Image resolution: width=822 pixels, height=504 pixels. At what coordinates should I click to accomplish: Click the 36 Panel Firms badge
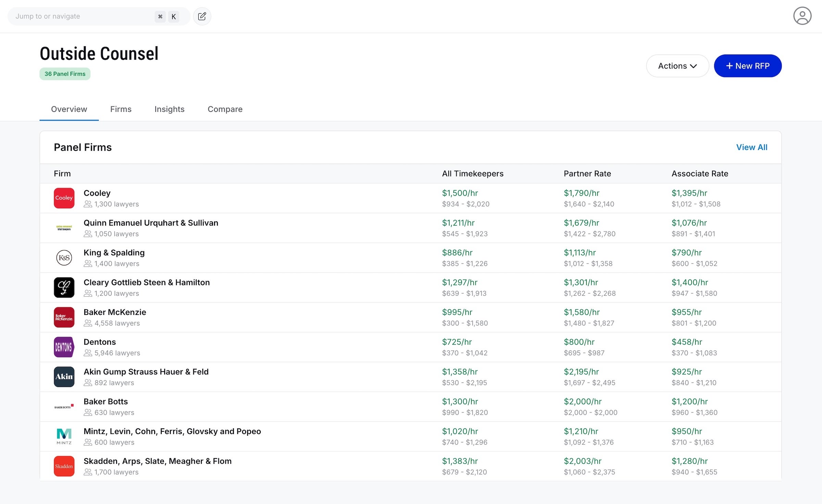[x=65, y=74]
